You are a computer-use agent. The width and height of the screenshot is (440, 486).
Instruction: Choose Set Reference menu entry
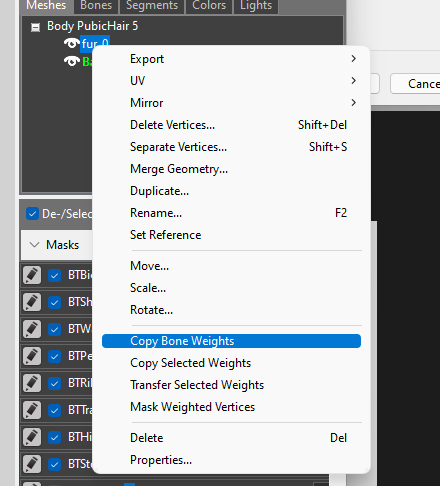coord(231,235)
